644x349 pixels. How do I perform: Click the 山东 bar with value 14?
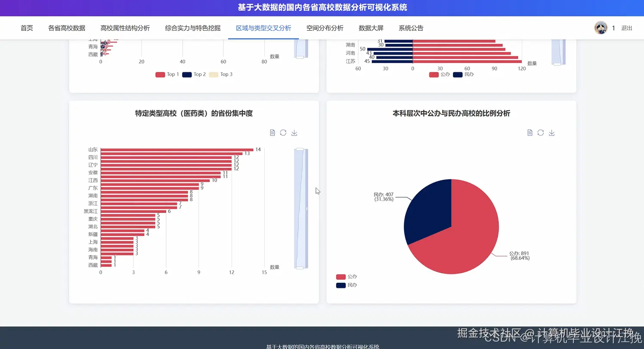177,150
